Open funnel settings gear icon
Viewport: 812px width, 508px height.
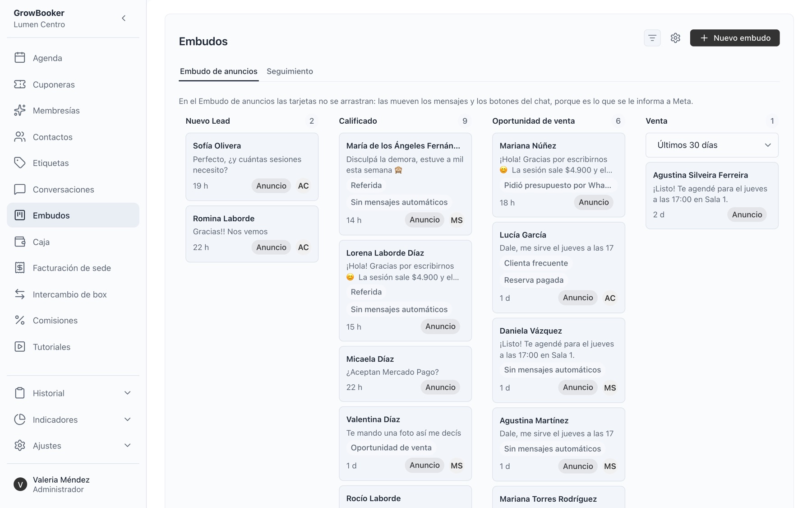click(x=675, y=38)
